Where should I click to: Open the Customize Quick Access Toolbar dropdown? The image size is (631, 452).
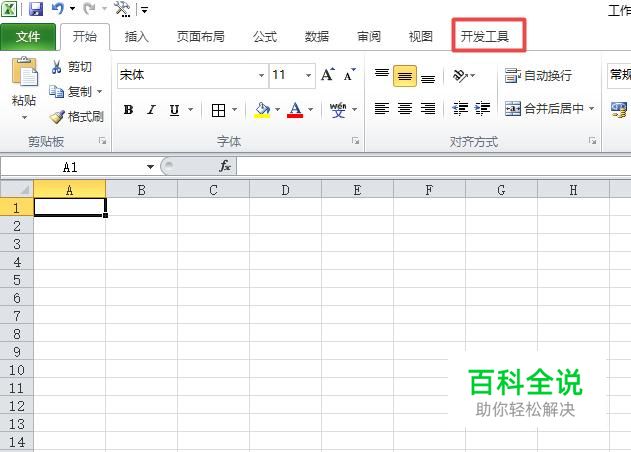[x=144, y=10]
